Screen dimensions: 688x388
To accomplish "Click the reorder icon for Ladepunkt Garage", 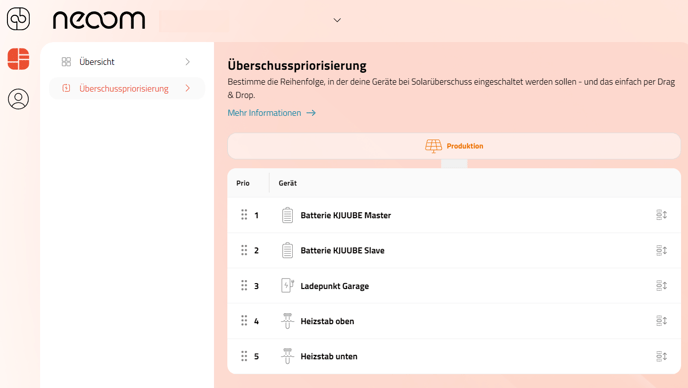I will click(662, 285).
